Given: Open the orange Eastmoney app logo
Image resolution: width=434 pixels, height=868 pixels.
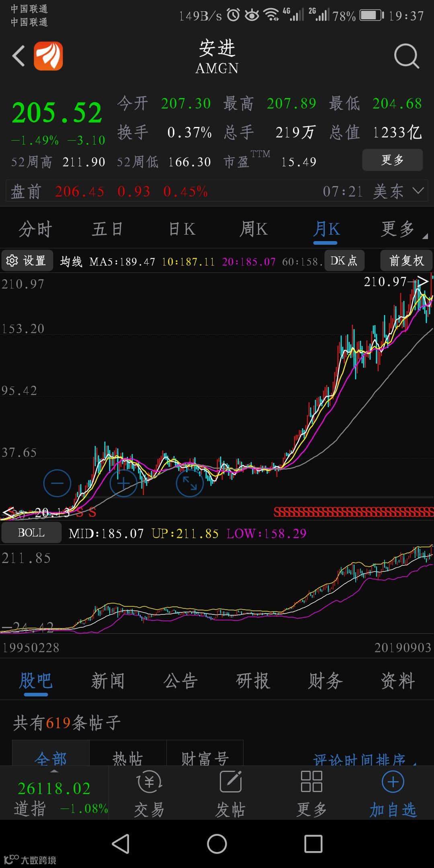Looking at the screenshot, I should [x=48, y=56].
